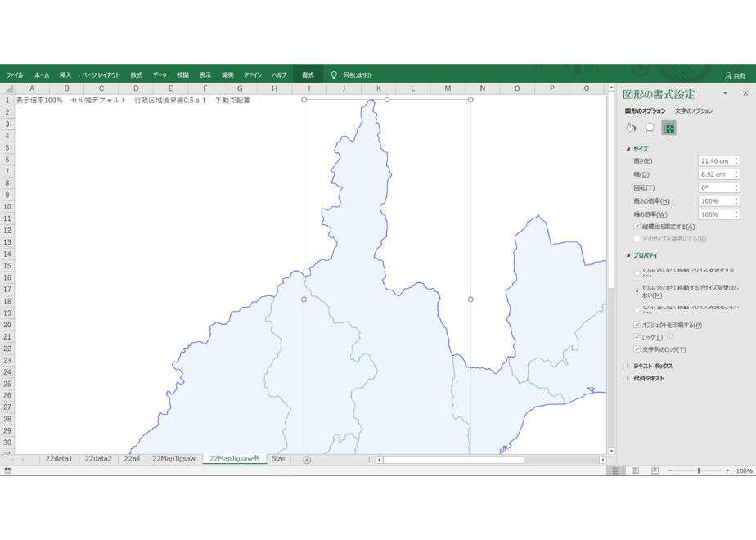
Task: Open the format pane options dropdown arrow
Action: 725,93
